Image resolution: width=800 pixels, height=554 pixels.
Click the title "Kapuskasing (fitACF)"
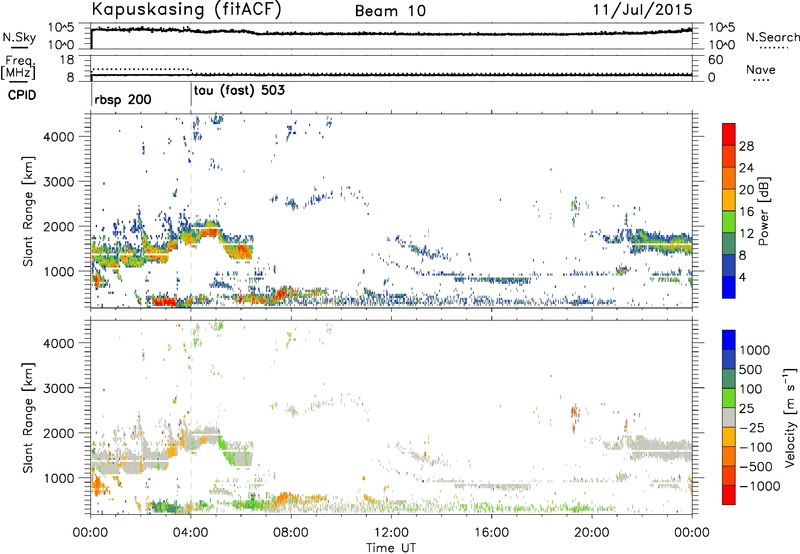pyautogui.click(x=186, y=10)
